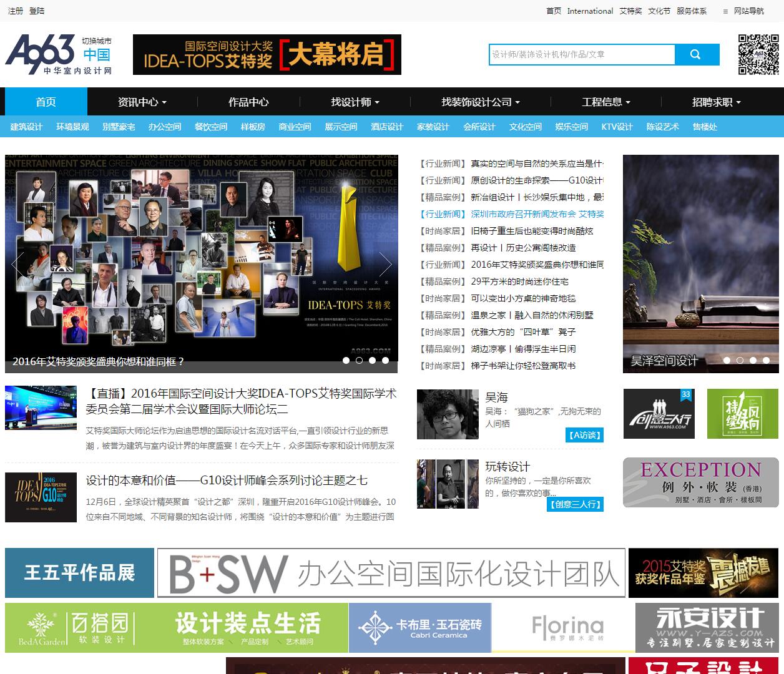Select the KTV设计 category
This screenshot has height=674, width=784.
click(x=617, y=127)
